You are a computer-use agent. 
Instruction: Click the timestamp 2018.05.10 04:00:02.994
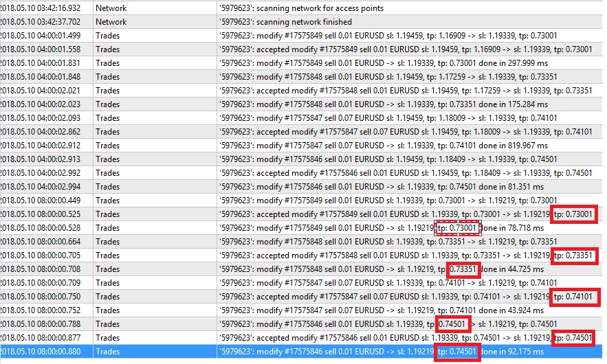[41, 187]
